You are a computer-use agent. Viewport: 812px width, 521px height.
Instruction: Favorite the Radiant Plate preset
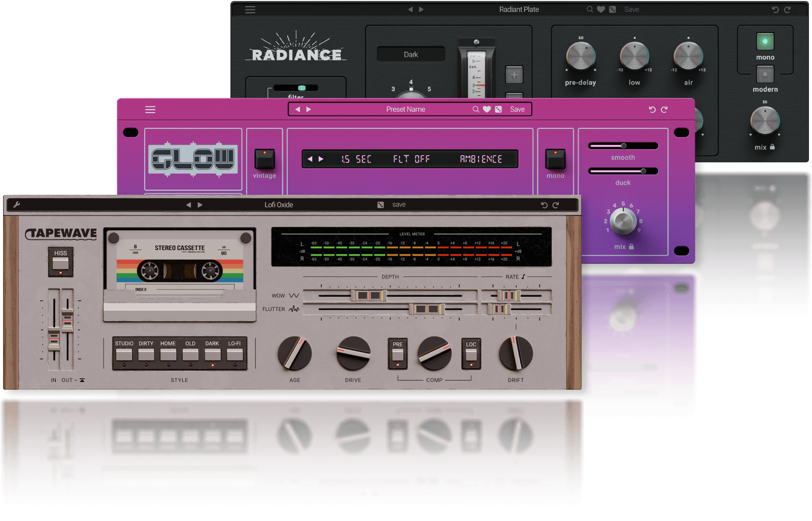[601, 10]
